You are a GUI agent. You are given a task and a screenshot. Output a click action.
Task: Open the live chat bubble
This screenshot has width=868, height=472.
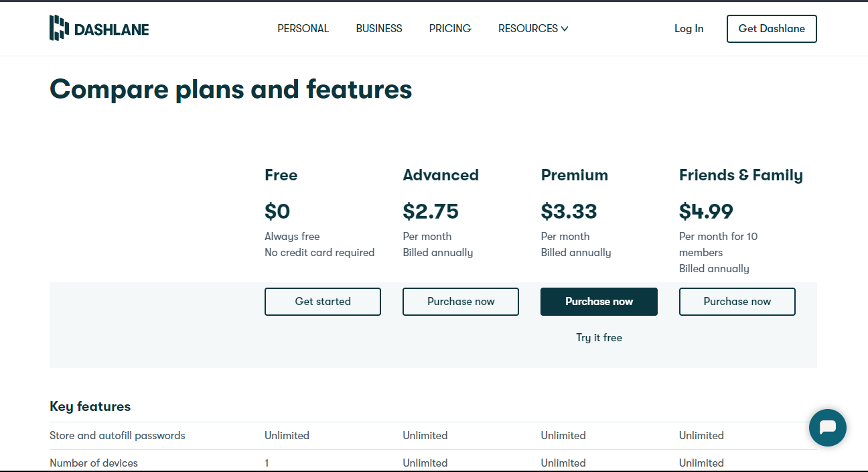coord(827,428)
